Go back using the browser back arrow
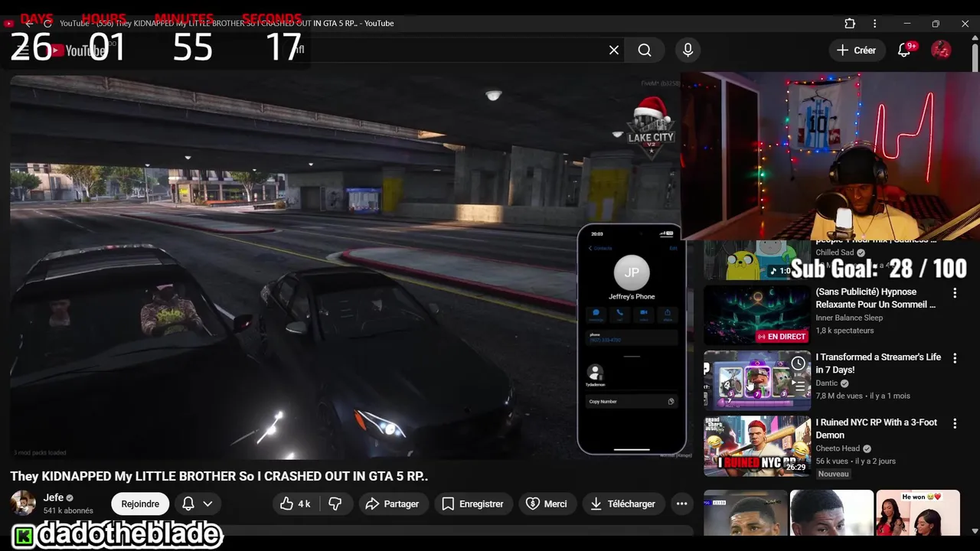 tap(29, 24)
